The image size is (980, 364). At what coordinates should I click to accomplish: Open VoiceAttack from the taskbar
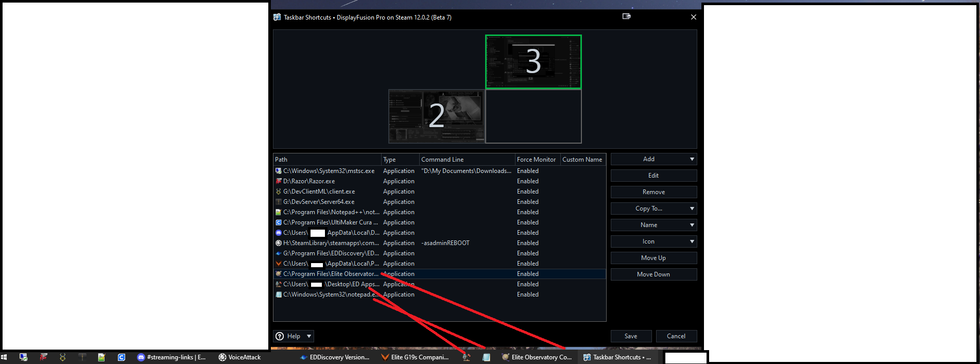(239, 357)
